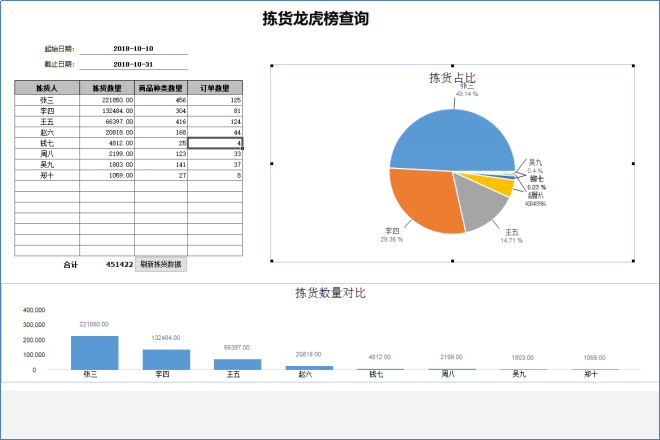
Task: Click bar chart axis label 周八
Action: (447, 374)
